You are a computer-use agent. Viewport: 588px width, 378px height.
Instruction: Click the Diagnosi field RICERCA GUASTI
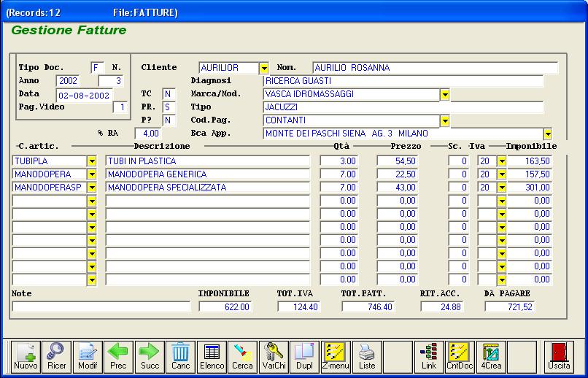click(403, 81)
